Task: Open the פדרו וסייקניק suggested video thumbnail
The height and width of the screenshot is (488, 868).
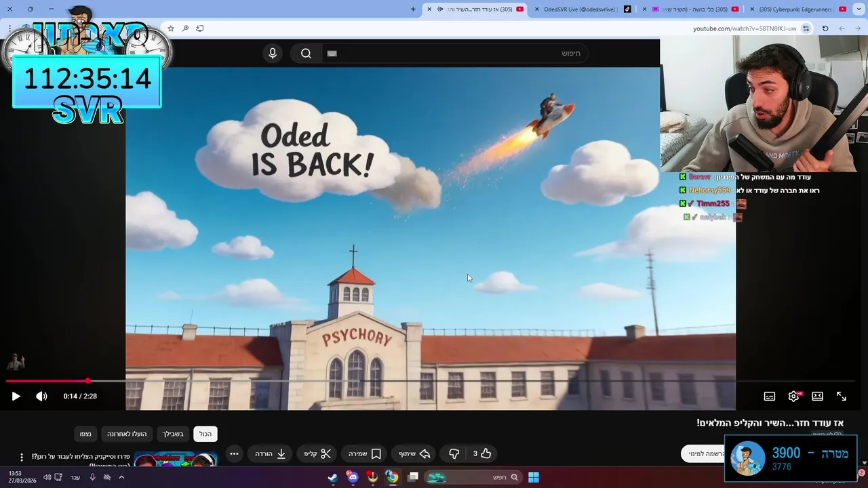Action: [176, 460]
